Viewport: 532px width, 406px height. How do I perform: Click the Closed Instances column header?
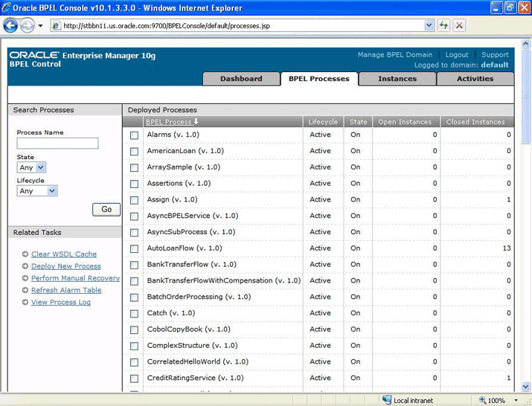click(475, 122)
